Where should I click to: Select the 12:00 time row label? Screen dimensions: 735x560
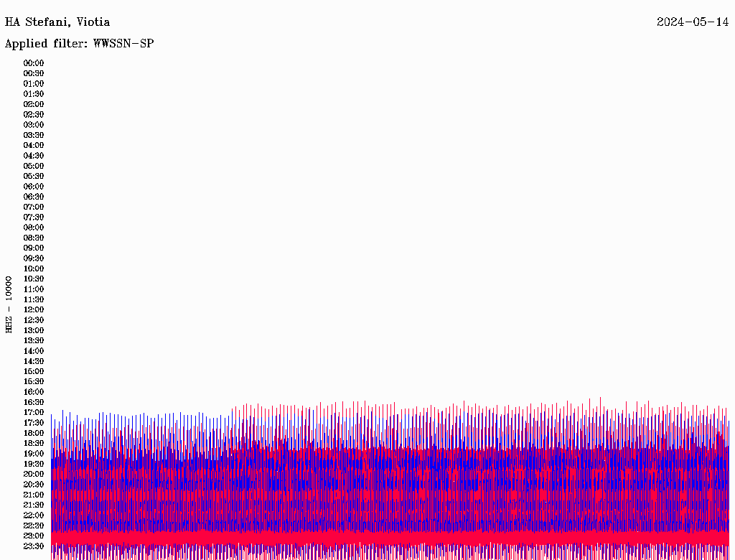click(x=34, y=310)
